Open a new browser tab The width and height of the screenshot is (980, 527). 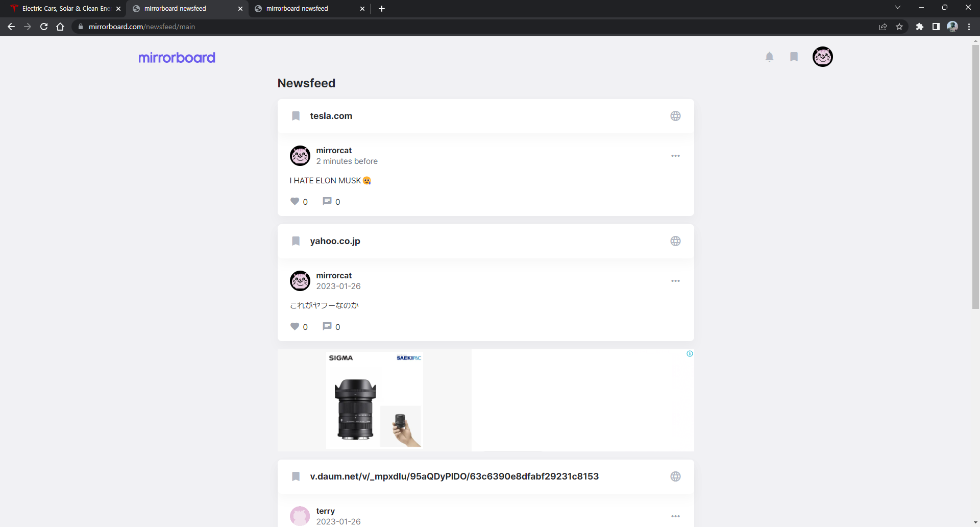coord(382,9)
